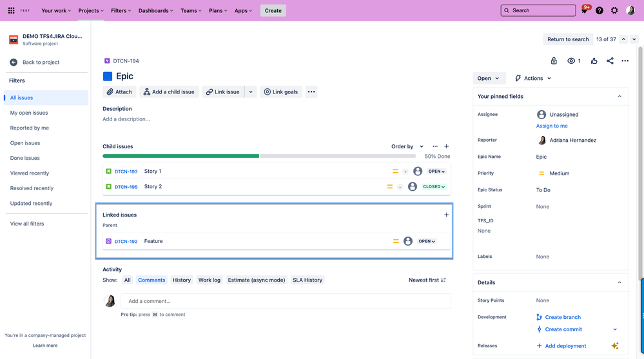Open the Your work menu
This screenshot has width=644, height=359.
56,11
